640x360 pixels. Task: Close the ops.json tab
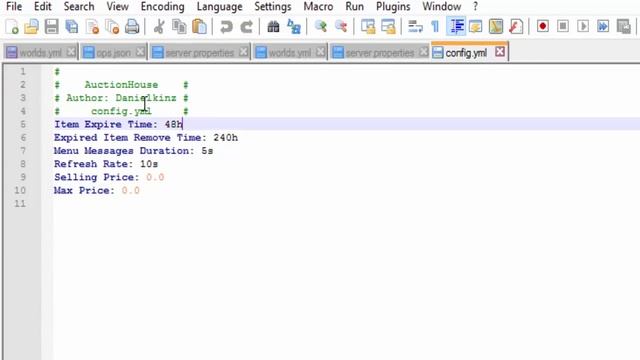[x=140, y=52]
